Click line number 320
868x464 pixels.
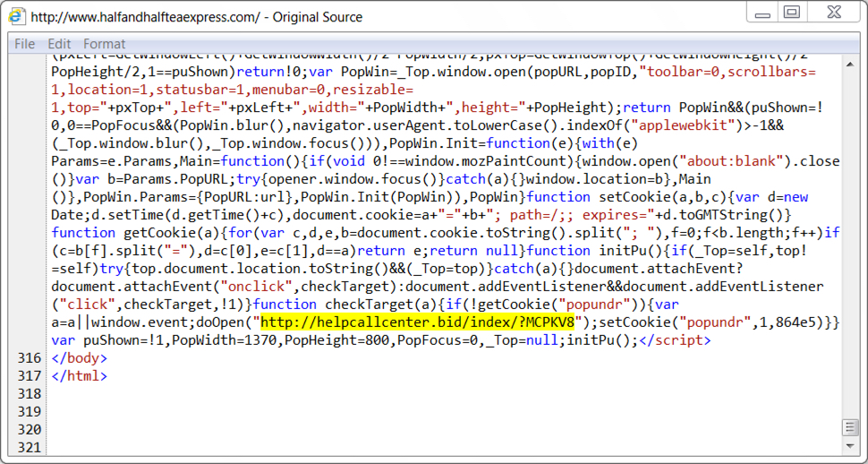click(x=30, y=430)
